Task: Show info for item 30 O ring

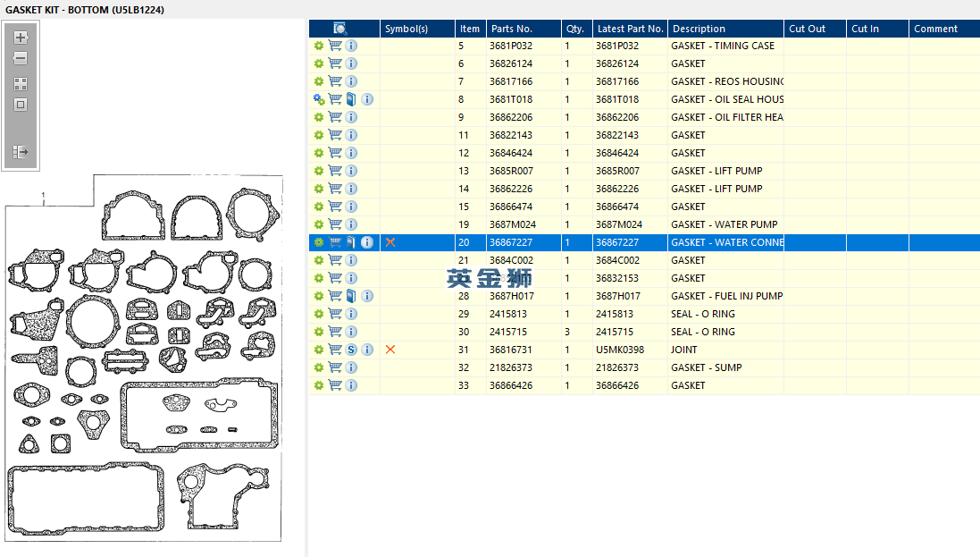Action: (351, 332)
